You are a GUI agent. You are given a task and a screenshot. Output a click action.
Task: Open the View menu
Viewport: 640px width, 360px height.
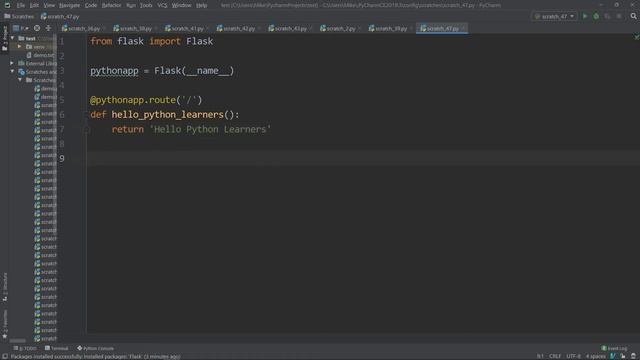tap(49, 5)
